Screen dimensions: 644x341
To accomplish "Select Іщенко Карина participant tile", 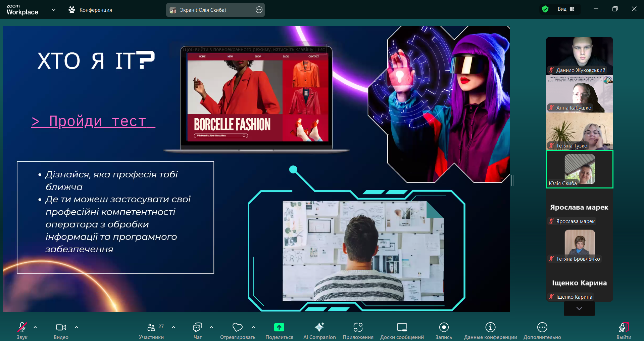I will (580, 283).
